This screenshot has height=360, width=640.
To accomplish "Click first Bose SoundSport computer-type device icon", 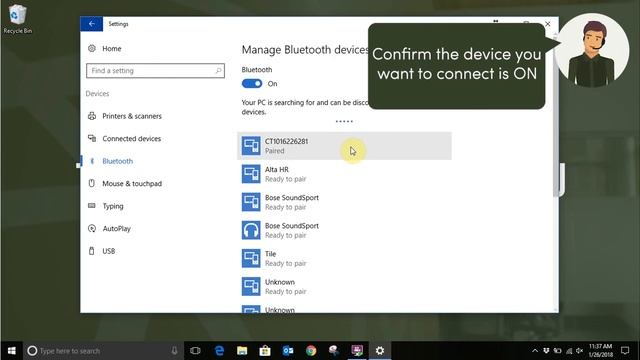I will tap(251, 202).
